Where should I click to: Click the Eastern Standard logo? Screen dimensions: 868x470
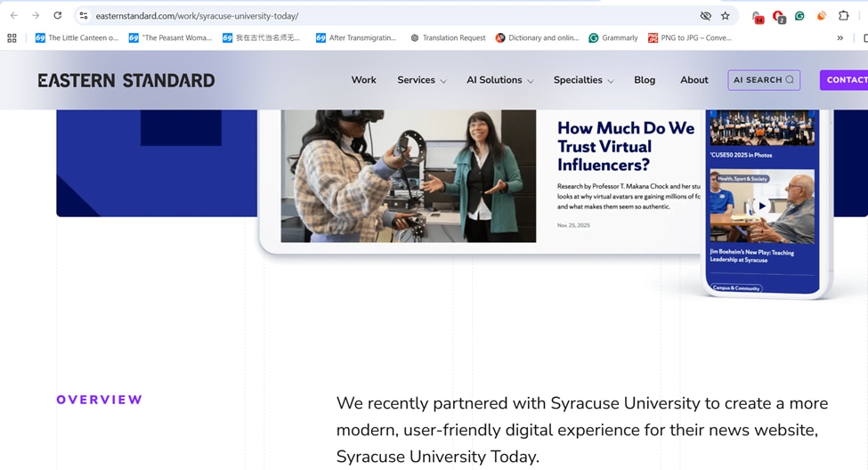click(x=126, y=80)
